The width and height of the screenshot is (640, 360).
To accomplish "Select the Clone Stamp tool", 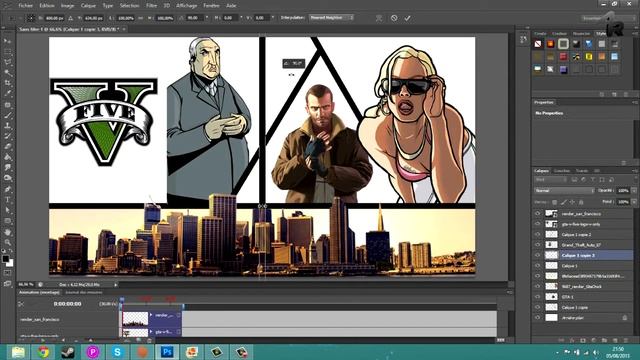I will pyautogui.click(x=7, y=126).
